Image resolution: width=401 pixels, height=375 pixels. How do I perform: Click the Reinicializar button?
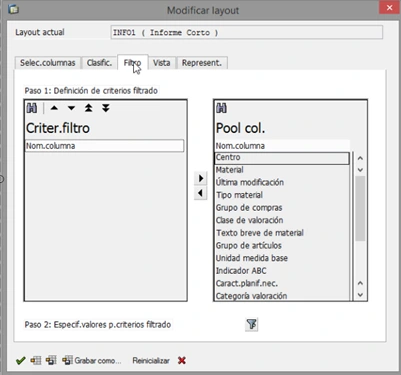pyautogui.click(x=151, y=360)
